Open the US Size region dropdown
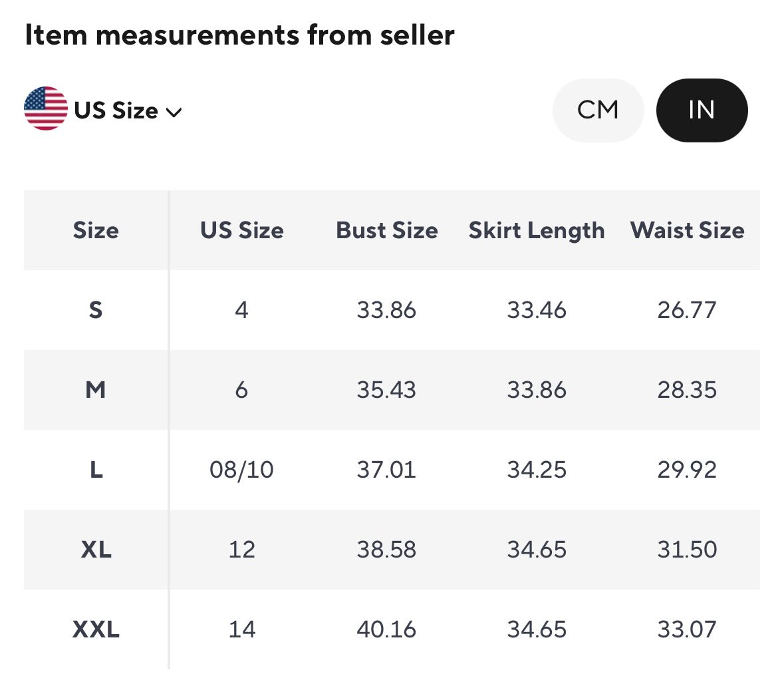784x682 pixels. click(x=116, y=110)
